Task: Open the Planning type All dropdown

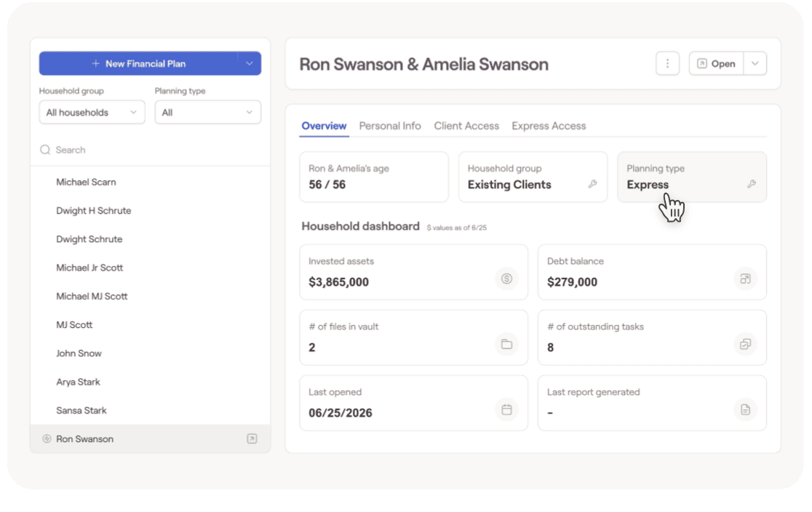Action: coord(207,112)
